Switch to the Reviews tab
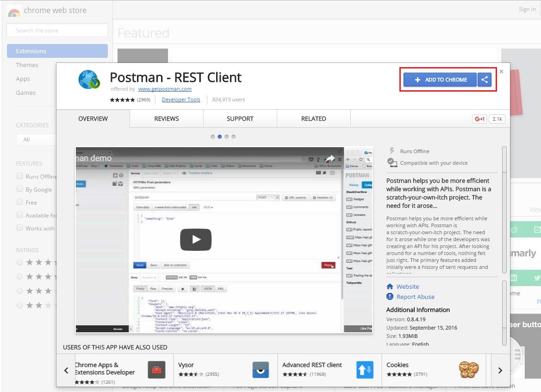This screenshot has width=541, height=392. [x=167, y=118]
